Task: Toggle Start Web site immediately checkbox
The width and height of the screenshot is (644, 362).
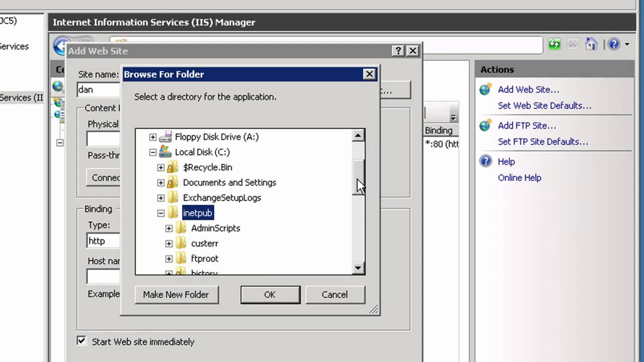Action: pos(82,341)
